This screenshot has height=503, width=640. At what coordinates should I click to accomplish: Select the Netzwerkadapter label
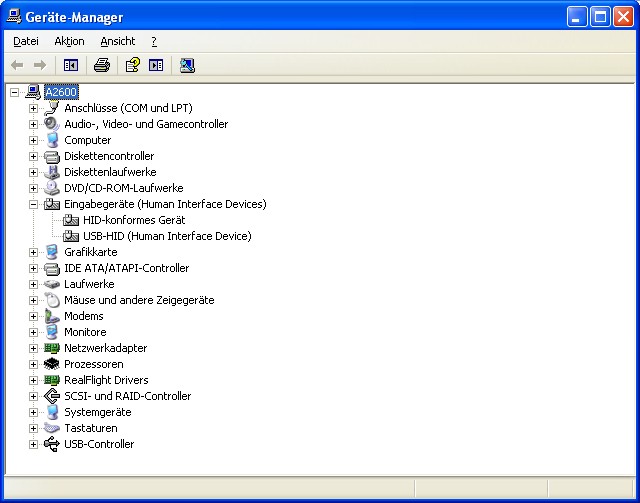(106, 348)
